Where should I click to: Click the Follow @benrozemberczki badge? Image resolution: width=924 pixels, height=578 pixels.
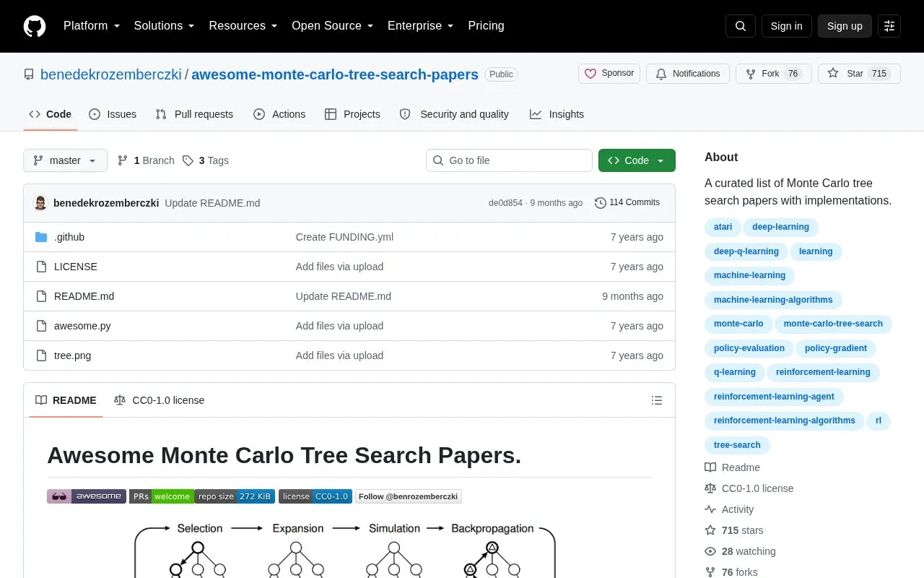pos(409,496)
